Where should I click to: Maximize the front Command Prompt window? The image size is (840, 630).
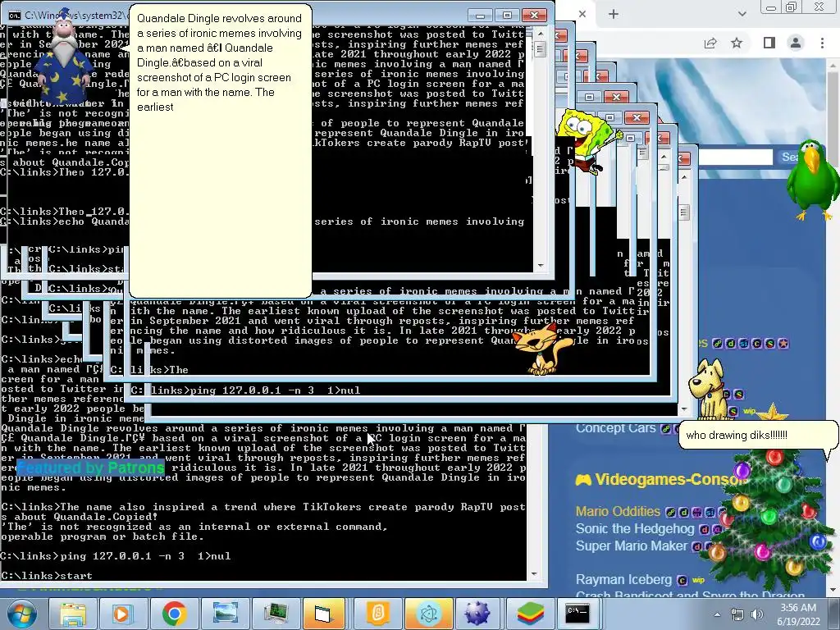[507, 15]
